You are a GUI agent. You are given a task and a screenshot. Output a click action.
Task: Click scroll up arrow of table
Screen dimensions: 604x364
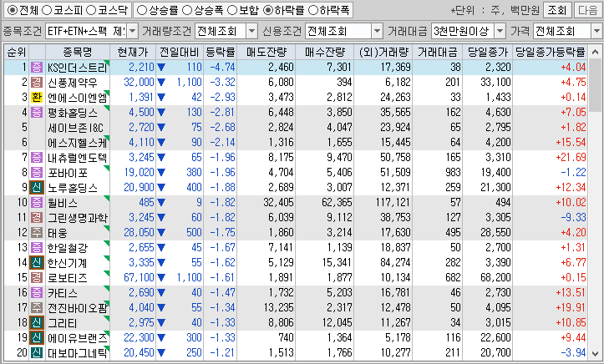[x=595, y=51]
